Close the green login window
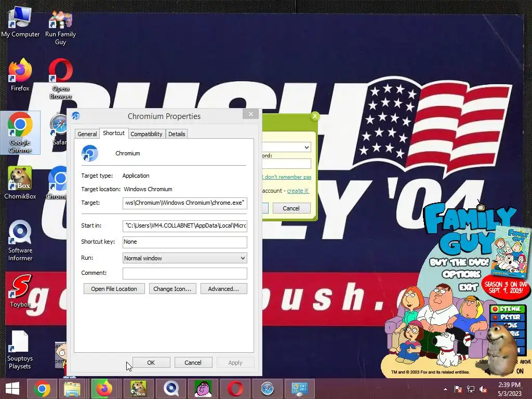 (314, 116)
